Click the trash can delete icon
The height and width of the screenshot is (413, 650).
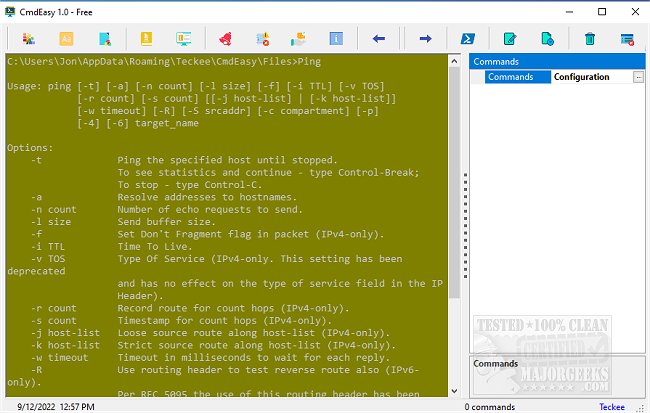coord(590,39)
